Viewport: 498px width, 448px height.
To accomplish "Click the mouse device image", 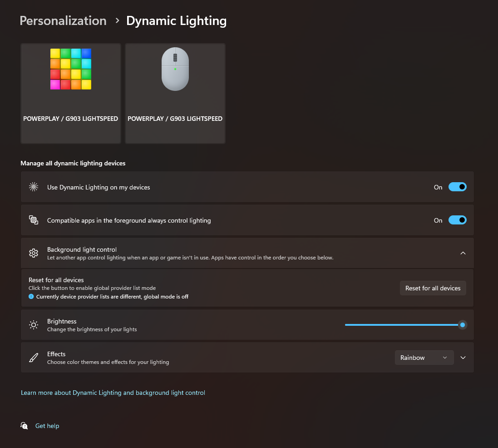I will (x=175, y=69).
